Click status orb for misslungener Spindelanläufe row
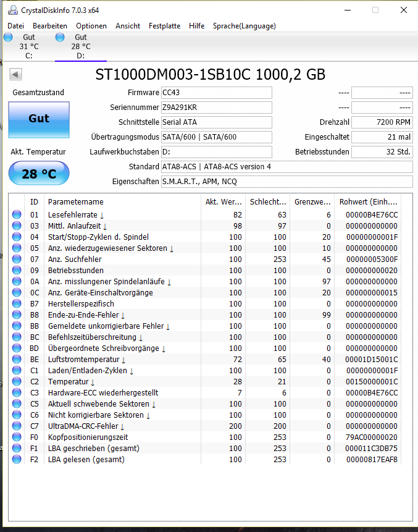 17,281
